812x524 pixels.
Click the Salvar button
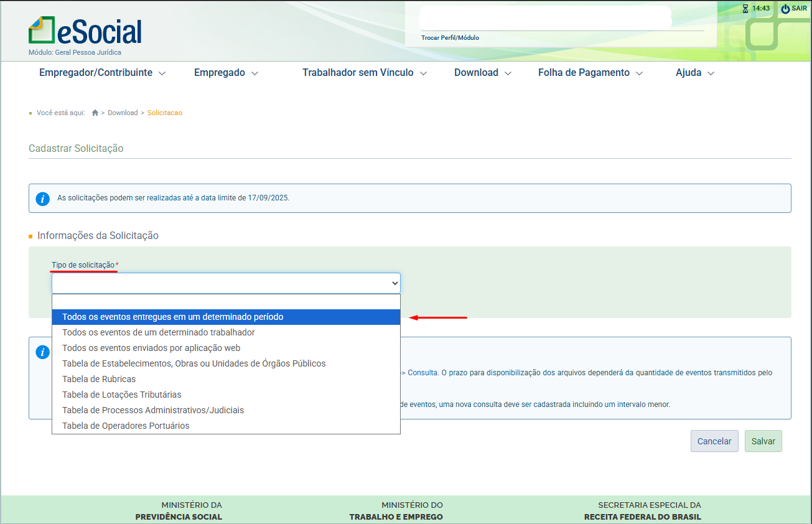tap(763, 441)
